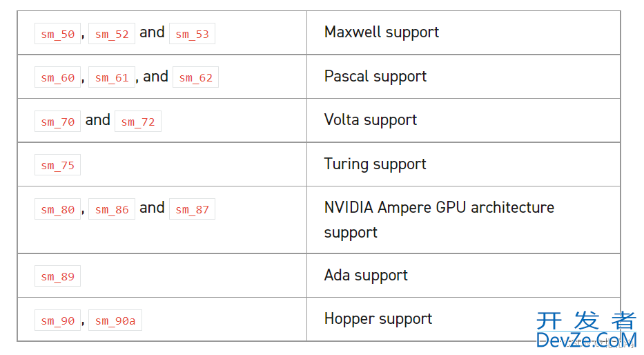Viewport: 644px width, 355px height.
Task: Select the sm_61 code label
Action: tap(112, 77)
